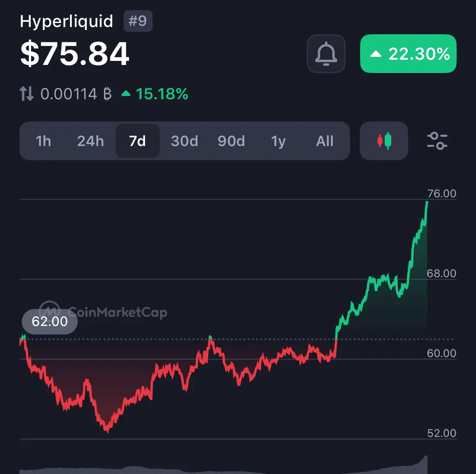Open chart settings sliders icon
The image size is (476, 474).
coord(437,141)
